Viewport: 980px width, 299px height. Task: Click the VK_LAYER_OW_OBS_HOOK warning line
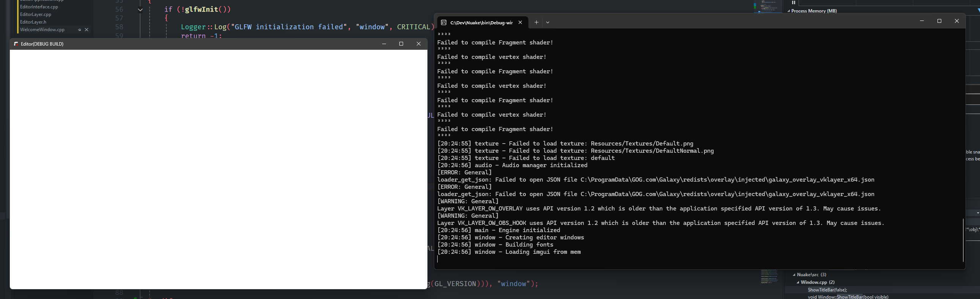(660, 223)
